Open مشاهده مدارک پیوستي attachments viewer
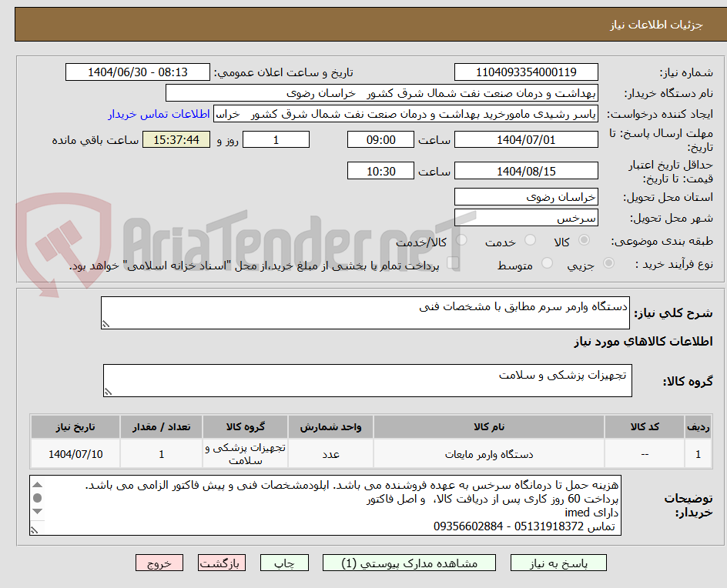 pos(403,563)
